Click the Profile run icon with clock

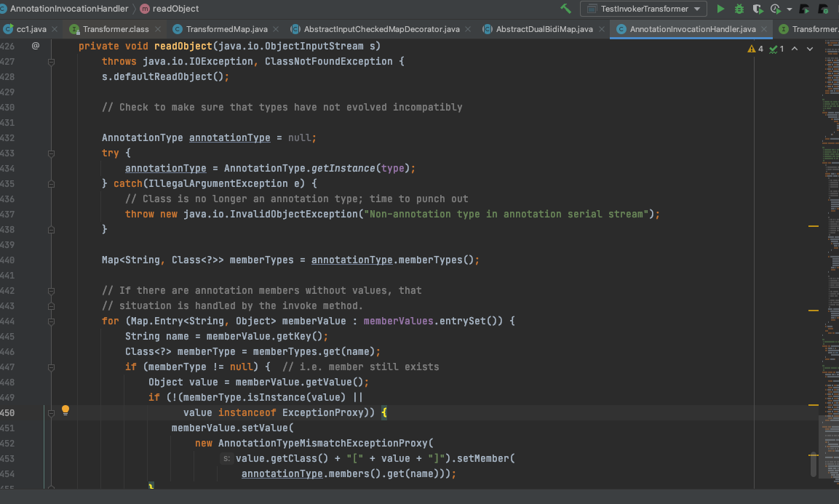click(x=775, y=9)
